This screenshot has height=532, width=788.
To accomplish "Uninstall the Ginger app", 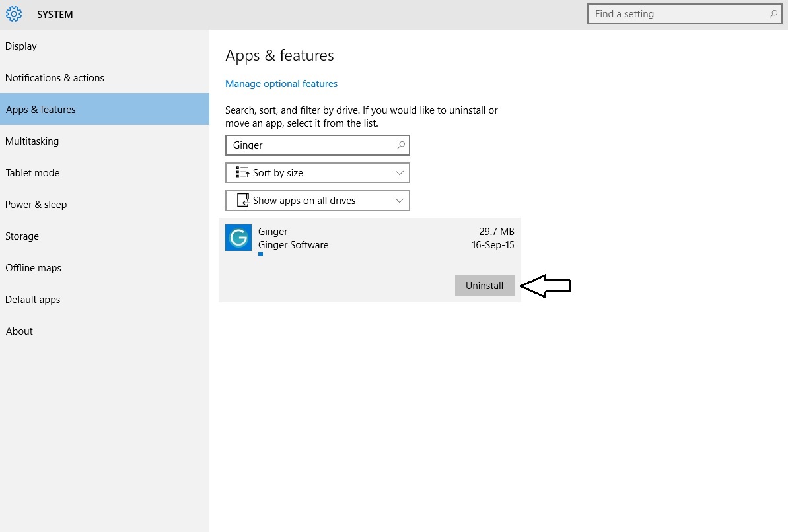I will [484, 285].
